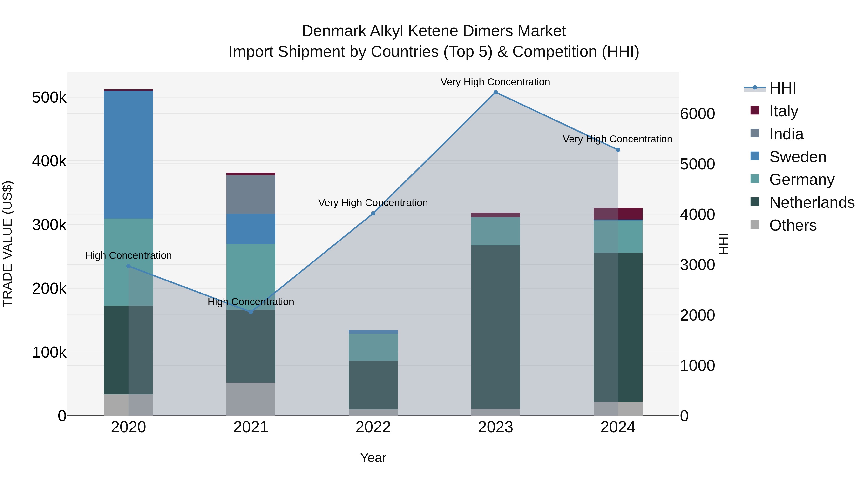
Task: Click the 500k y-axis tick label
Action: click(49, 98)
